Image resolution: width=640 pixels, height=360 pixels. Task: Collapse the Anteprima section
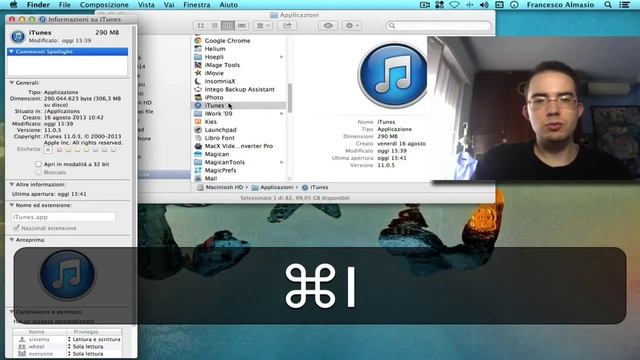(x=12, y=240)
